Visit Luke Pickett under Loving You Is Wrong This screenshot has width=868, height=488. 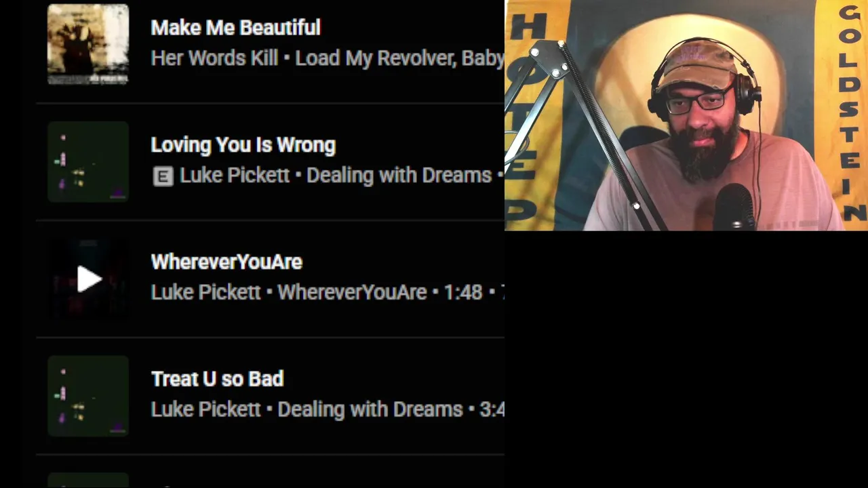coord(235,176)
